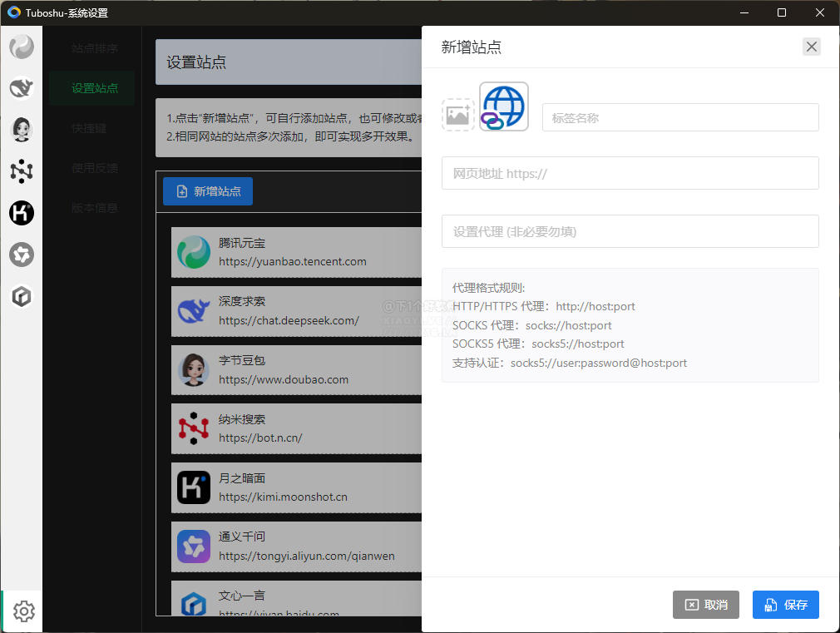Close the 新增站点 panel with X

coord(812,47)
